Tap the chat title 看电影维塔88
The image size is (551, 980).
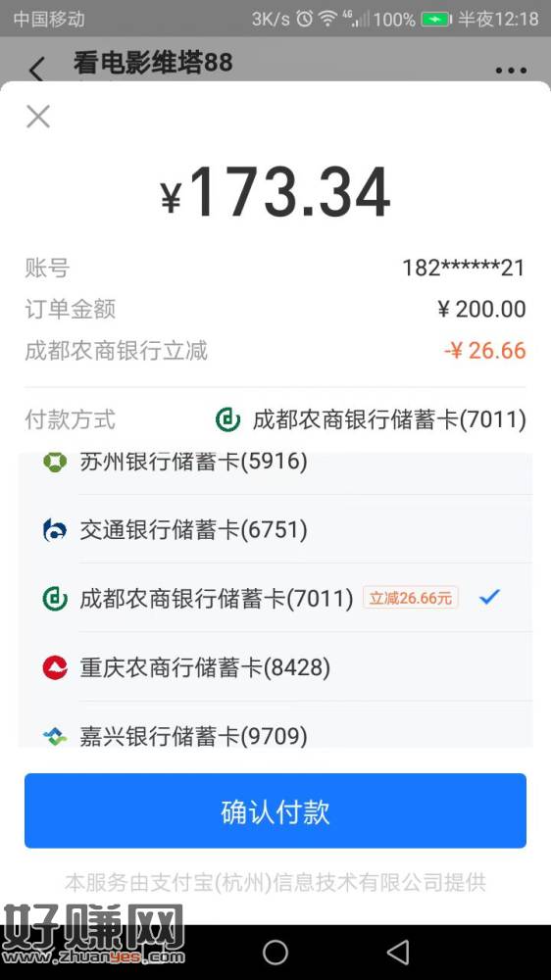coord(153,63)
